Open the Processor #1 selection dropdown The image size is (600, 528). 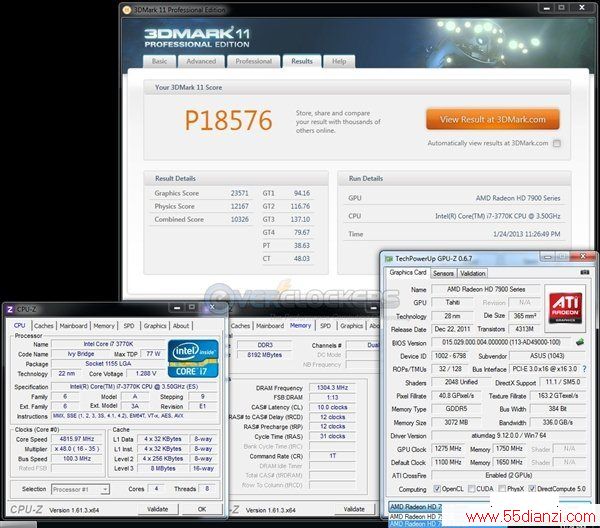[x=80, y=489]
